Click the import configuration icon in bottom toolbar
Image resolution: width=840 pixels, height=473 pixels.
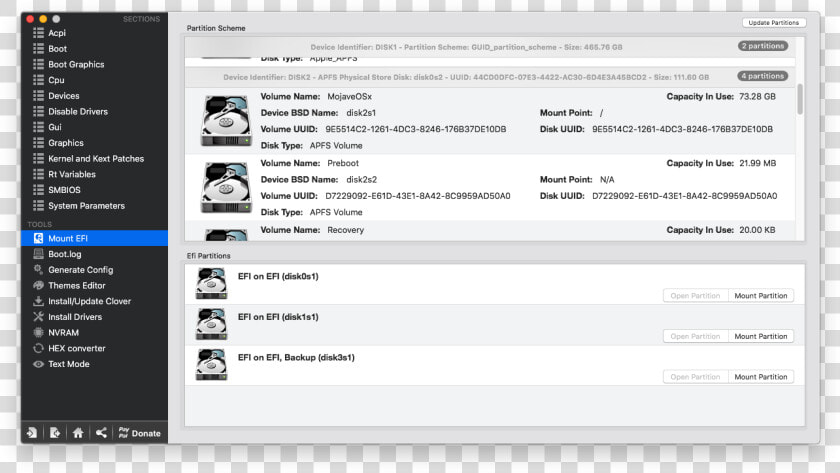32,433
